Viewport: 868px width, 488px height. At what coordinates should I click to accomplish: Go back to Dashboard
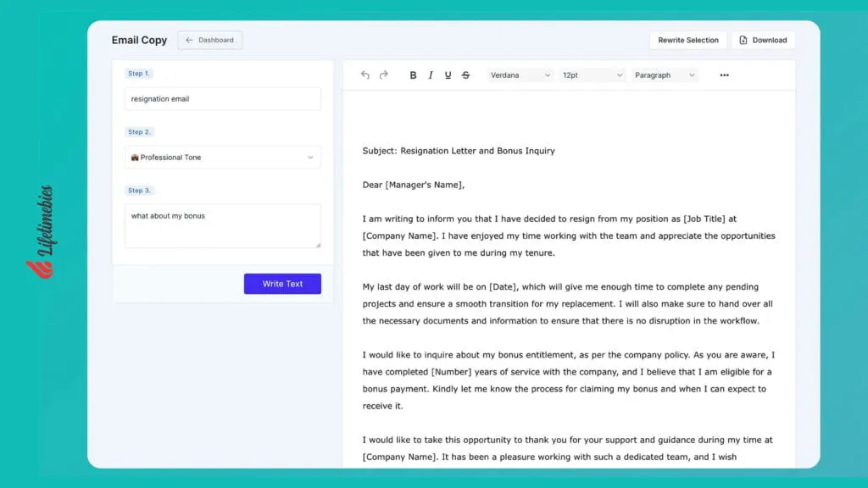point(210,40)
